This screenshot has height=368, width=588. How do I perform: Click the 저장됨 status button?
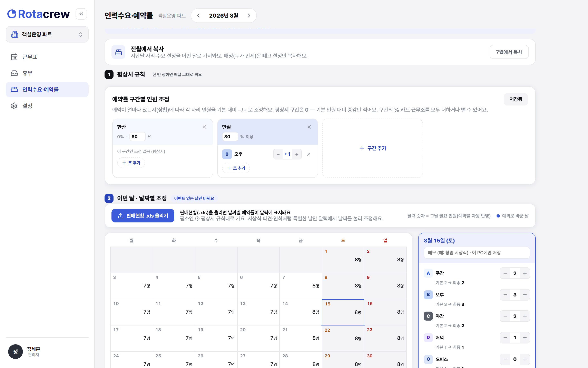pyautogui.click(x=516, y=99)
